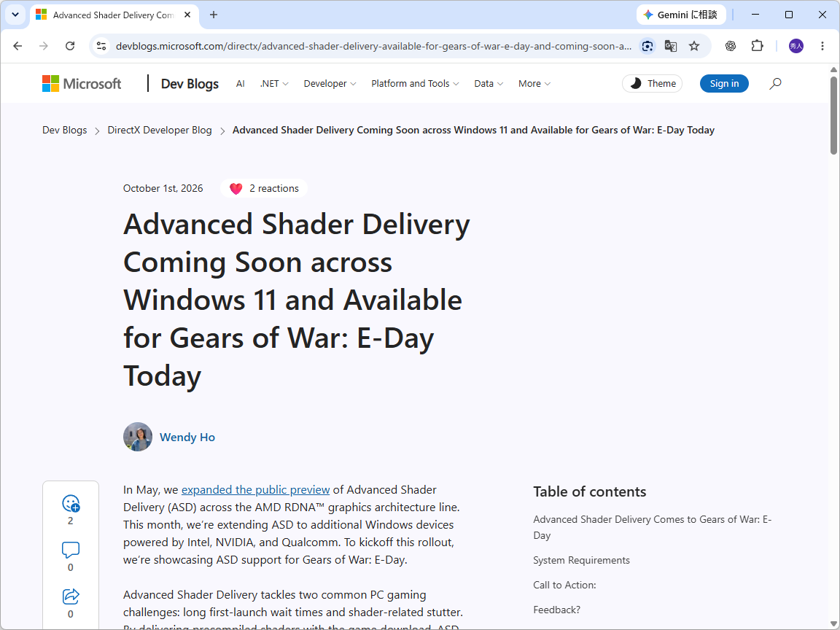Expand the Developer dropdown menu
Screen dimensions: 840x630
[x=330, y=84]
